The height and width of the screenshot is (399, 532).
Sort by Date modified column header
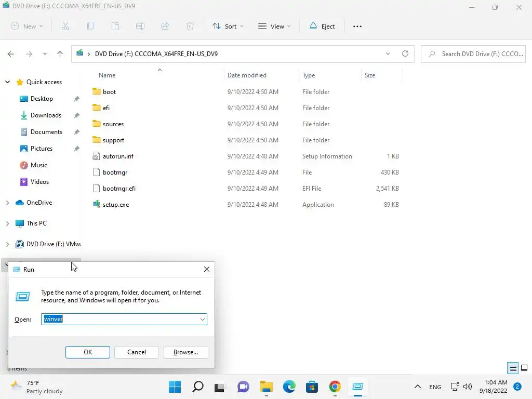point(247,75)
